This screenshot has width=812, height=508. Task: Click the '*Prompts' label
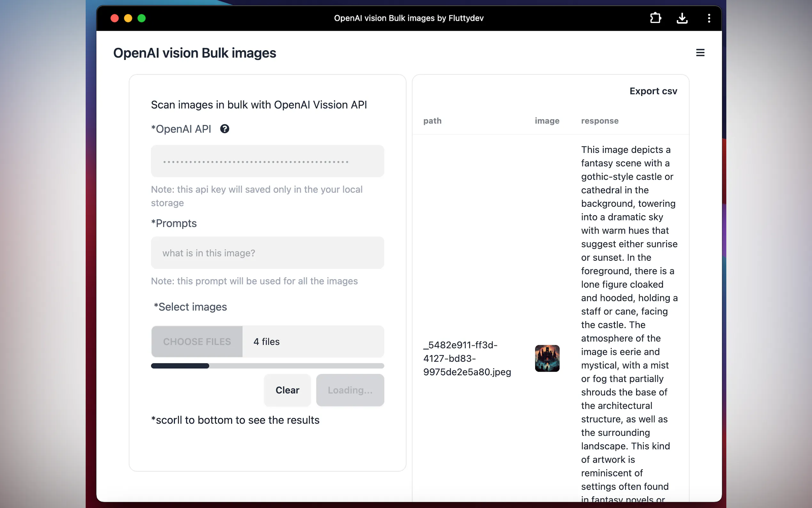point(174,223)
